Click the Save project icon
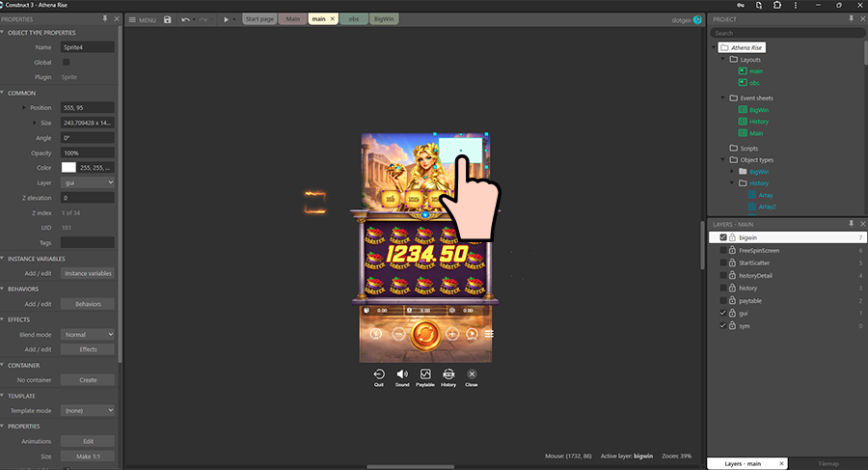Screen dimensions: 868x470 click(x=168, y=19)
